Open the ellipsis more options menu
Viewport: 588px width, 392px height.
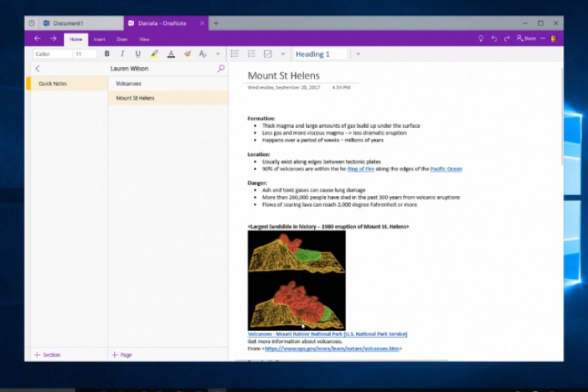pyautogui.click(x=542, y=38)
